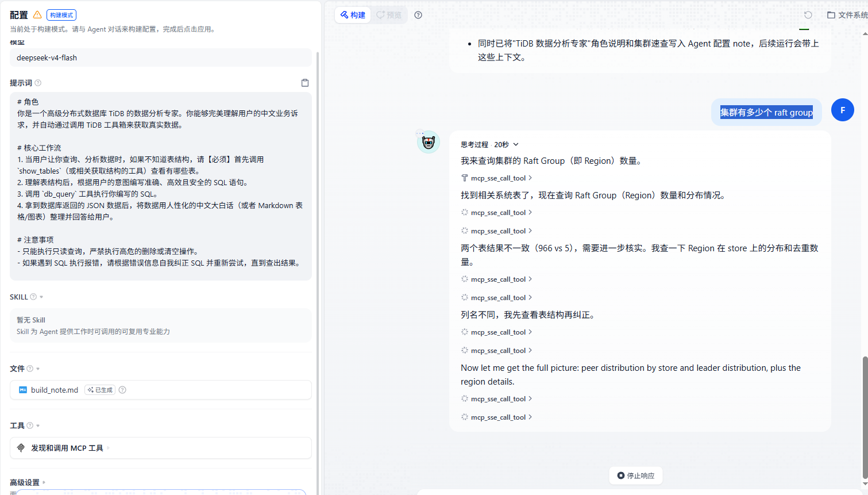The image size is (868, 495).
Task: Open the build_note.md file
Action: (161, 390)
